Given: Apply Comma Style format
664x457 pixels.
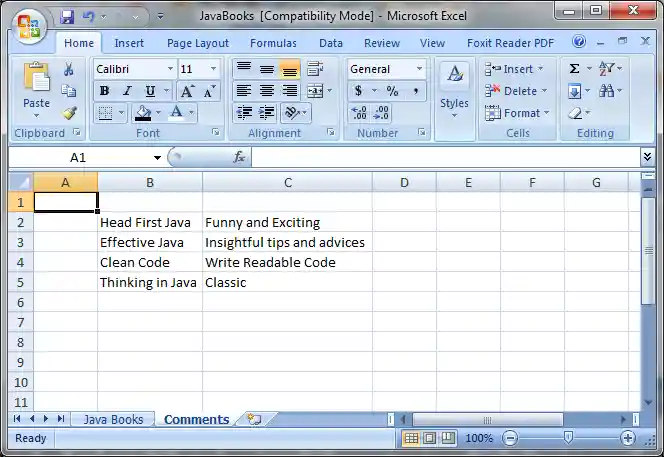Looking at the screenshot, I should pyautogui.click(x=415, y=91).
